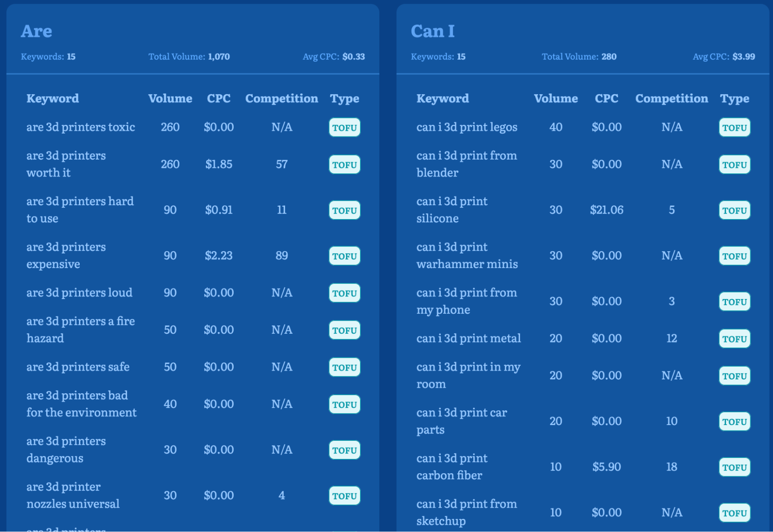Select keyword "are 3d printers loud"
Viewport: 773px width, 532px height.
79,292
